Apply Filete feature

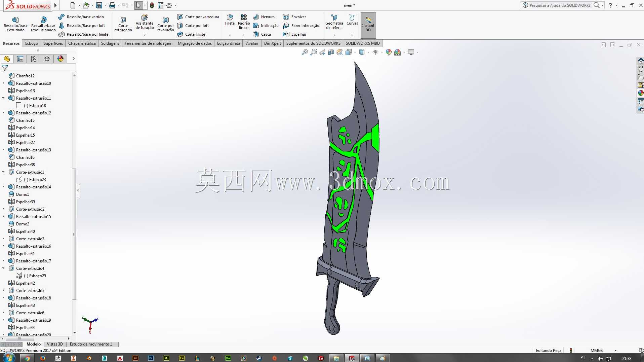coord(230,20)
